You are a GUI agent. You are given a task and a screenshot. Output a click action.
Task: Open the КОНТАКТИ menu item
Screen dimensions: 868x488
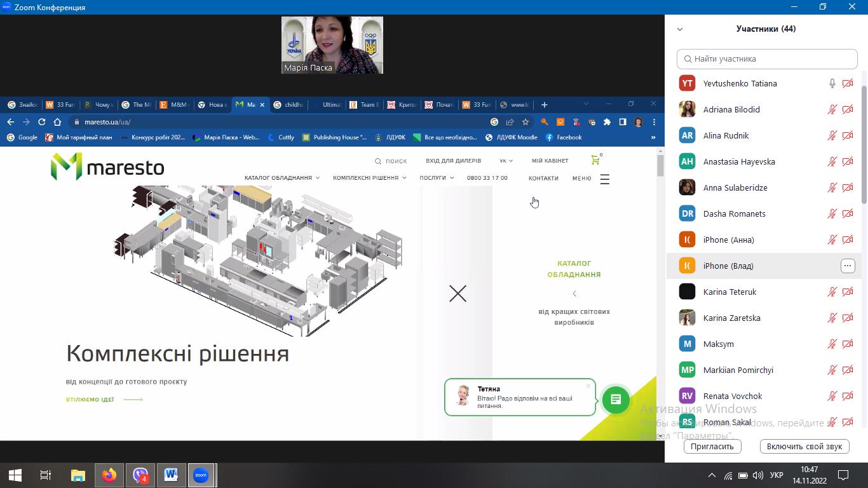tap(543, 178)
